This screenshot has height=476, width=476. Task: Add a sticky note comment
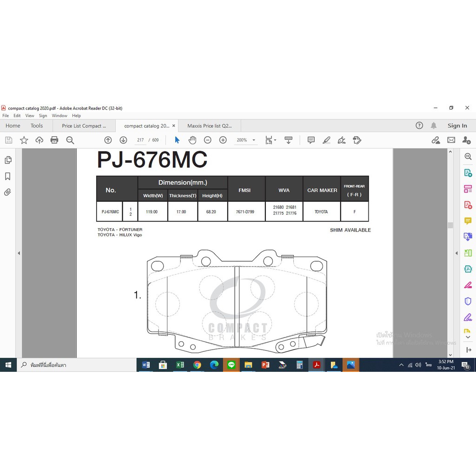[311, 140]
